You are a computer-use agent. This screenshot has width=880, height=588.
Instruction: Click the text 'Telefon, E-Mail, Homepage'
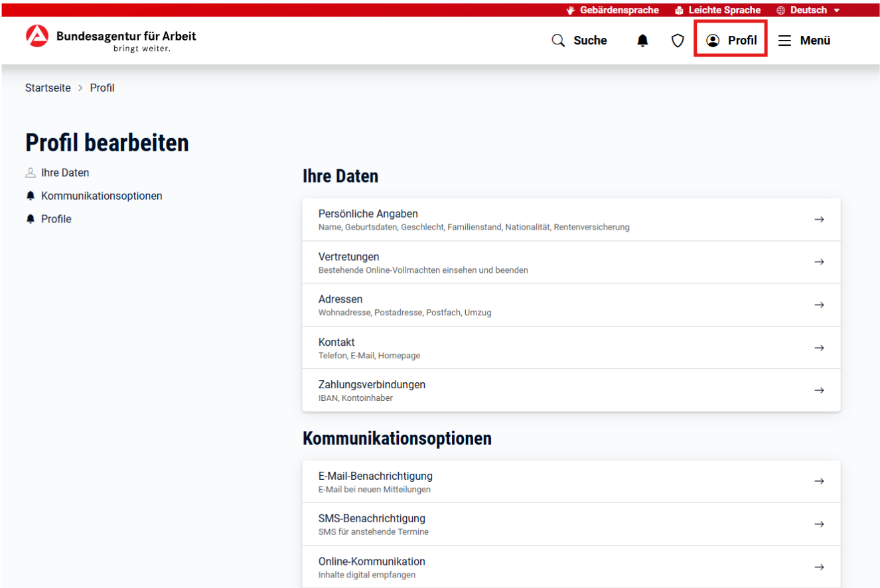click(x=369, y=356)
